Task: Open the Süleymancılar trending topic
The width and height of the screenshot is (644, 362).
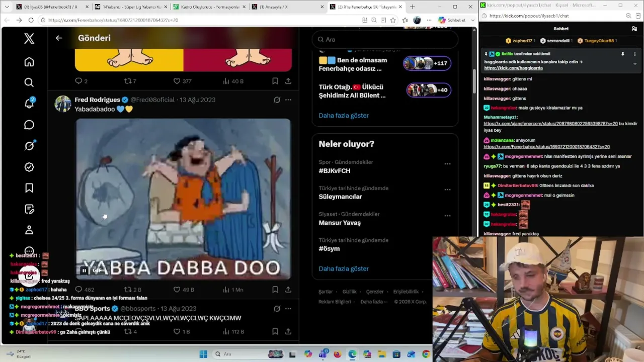Action: 340,197
